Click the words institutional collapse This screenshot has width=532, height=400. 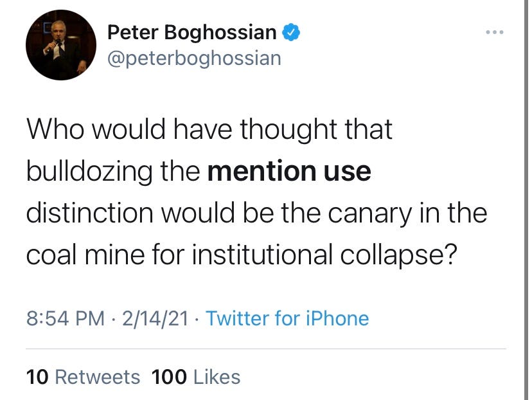324,255
